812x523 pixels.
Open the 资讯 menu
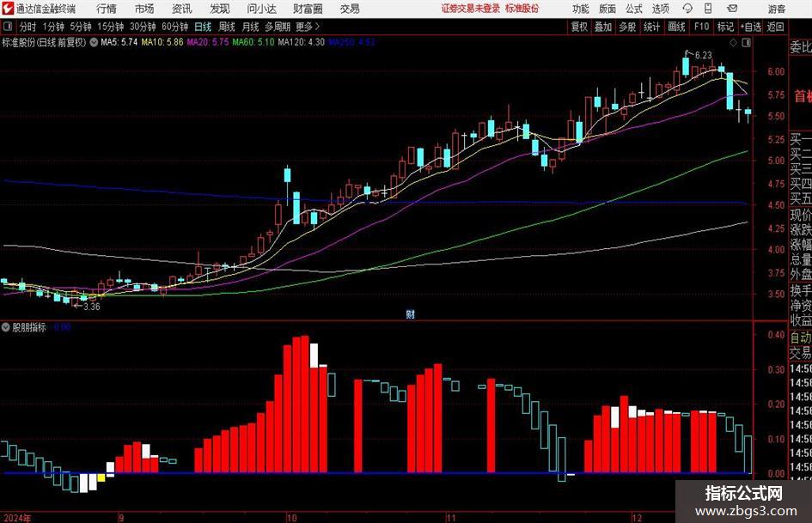tap(182, 9)
